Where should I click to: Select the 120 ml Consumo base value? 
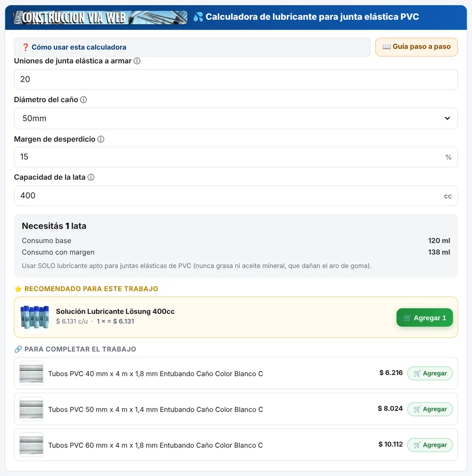click(x=439, y=241)
